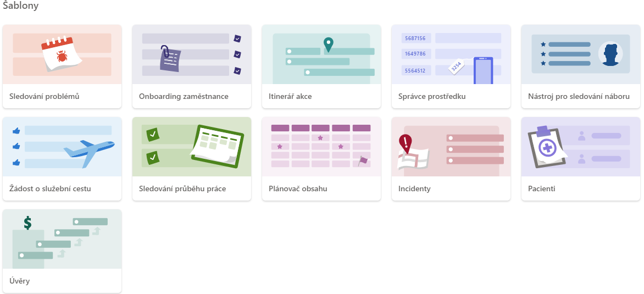Click the top green checkmark in Sledování průběhu práce
This screenshot has width=644, height=294.
(x=153, y=134)
